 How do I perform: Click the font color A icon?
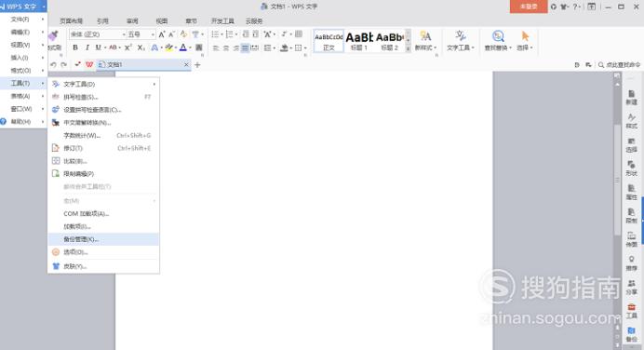tap(183, 47)
